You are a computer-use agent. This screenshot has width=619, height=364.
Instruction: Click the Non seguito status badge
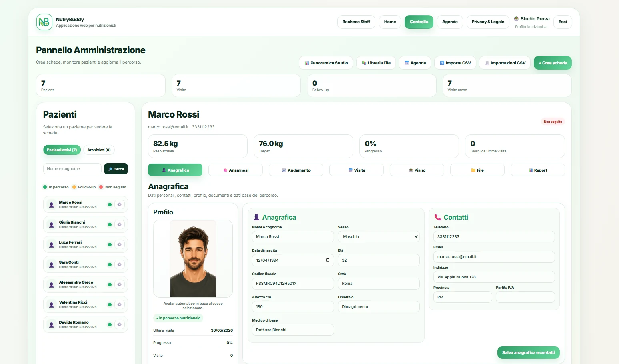coord(553,122)
